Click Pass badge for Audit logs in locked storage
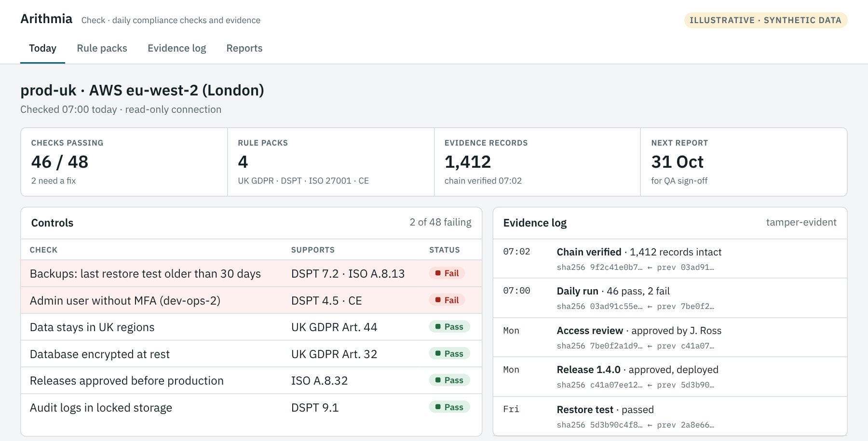Screen dimensions: 868x441 (x=449, y=407)
